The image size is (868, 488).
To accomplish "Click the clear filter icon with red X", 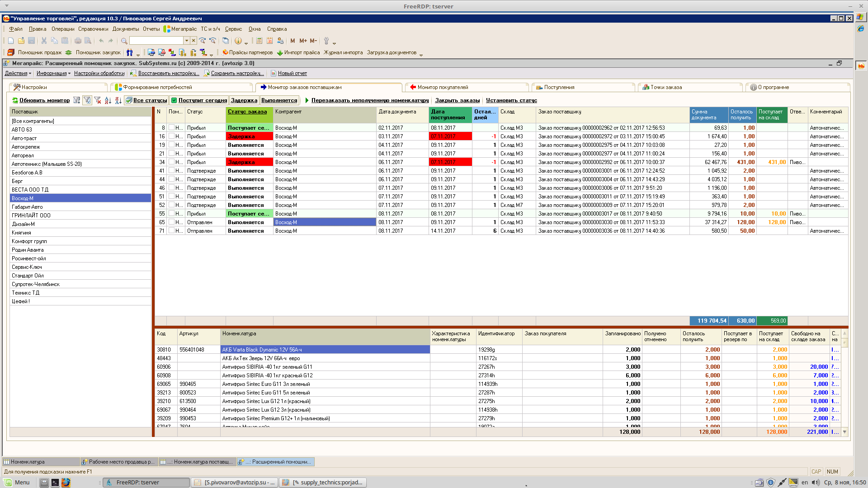I will (x=98, y=100).
